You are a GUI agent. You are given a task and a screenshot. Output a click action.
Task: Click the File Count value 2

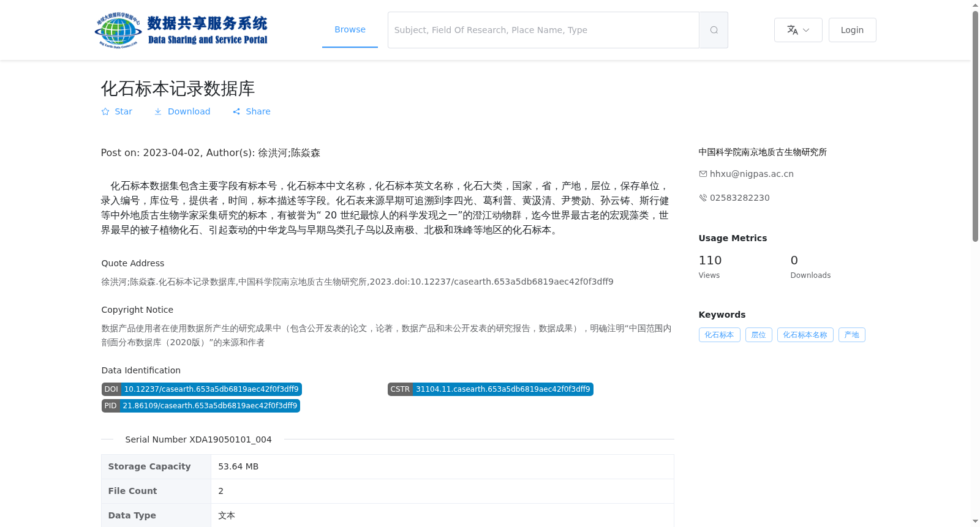pos(221,491)
